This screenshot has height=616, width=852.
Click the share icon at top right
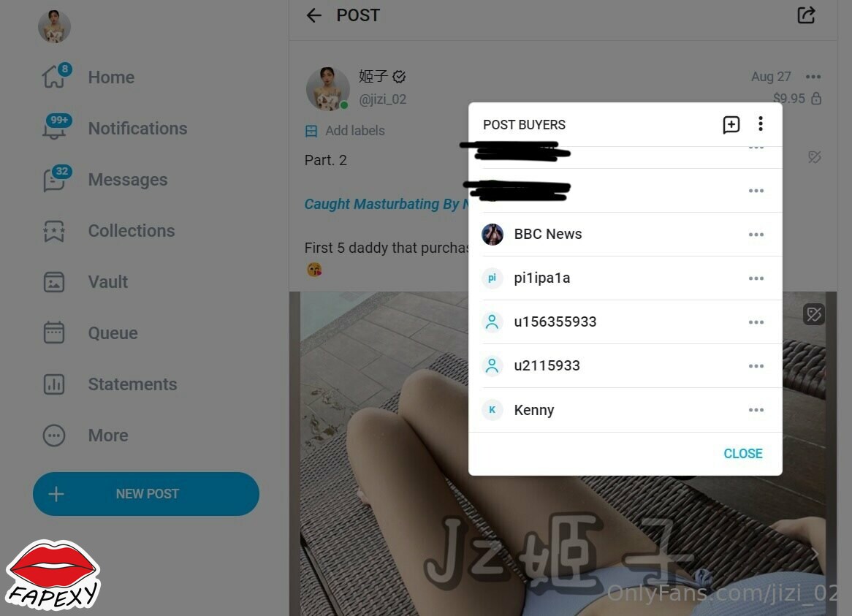(807, 15)
